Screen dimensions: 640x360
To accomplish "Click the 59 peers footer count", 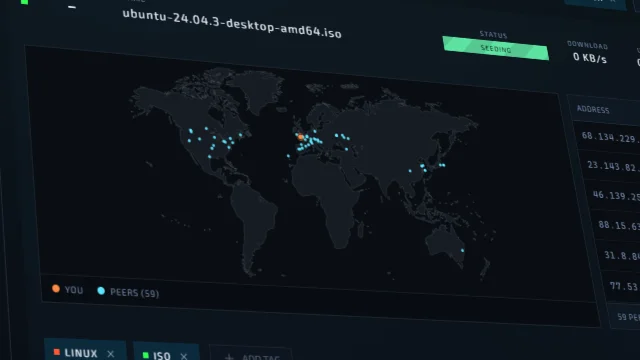I will (x=628, y=317).
